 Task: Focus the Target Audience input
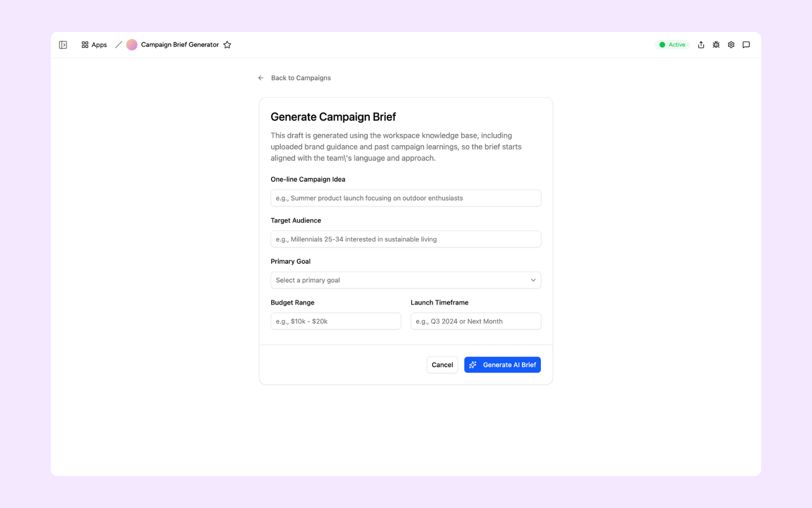click(406, 239)
